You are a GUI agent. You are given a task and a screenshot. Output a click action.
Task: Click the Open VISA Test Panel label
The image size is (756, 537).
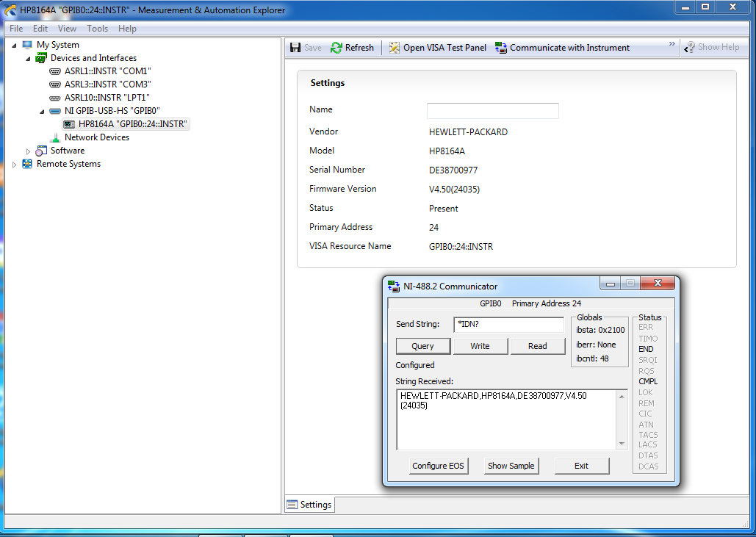coord(445,48)
